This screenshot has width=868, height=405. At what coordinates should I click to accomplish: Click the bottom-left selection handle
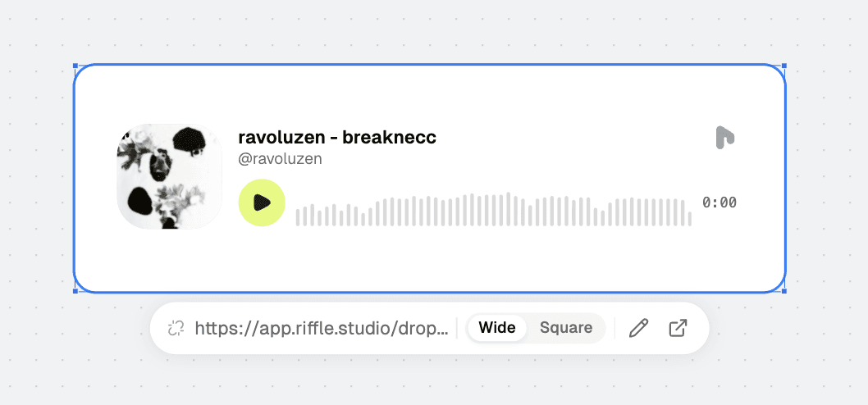pos(75,290)
